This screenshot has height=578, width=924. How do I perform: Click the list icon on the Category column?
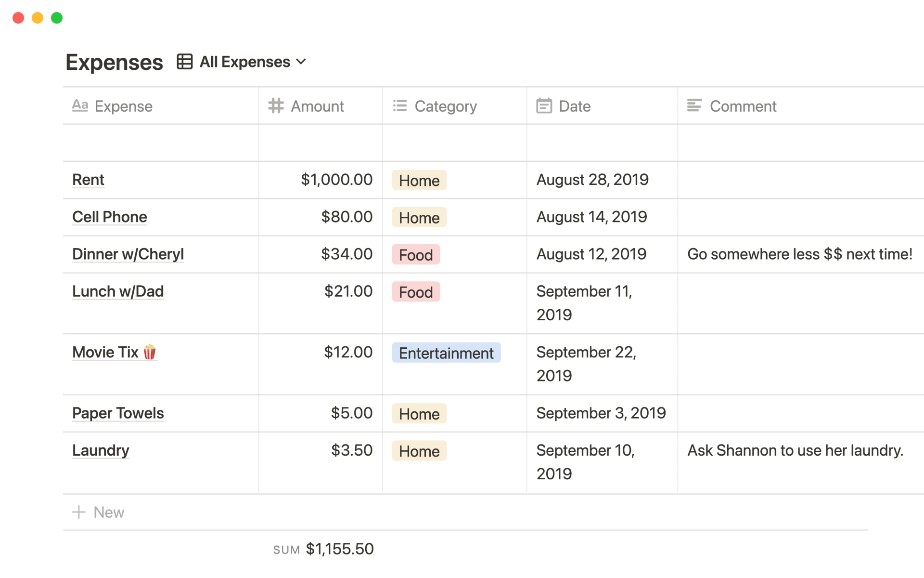click(399, 105)
